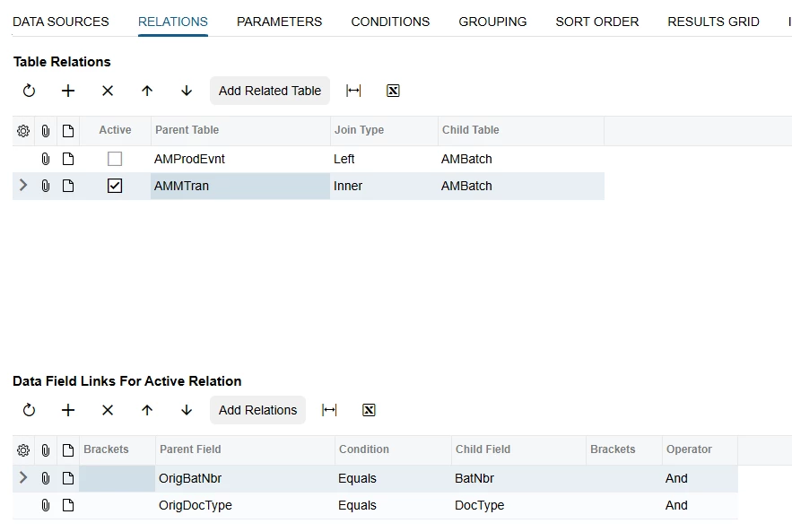
Task: Sort by the Child Table column header
Action: 521,130
